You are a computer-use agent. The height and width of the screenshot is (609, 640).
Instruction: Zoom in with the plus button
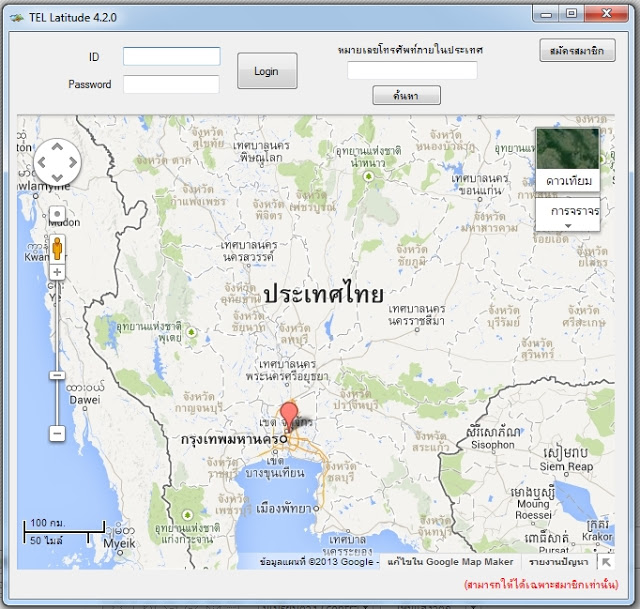57,272
